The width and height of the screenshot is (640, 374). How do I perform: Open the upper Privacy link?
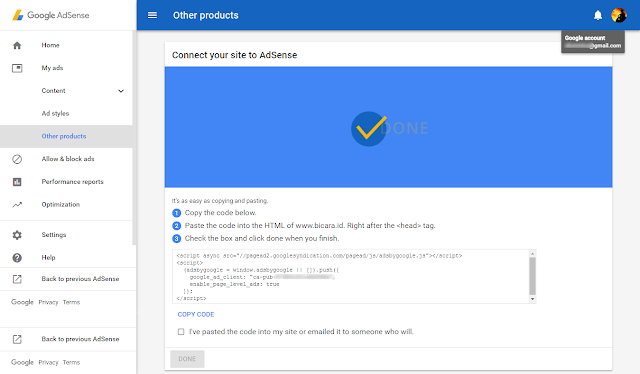pyautogui.click(x=48, y=302)
